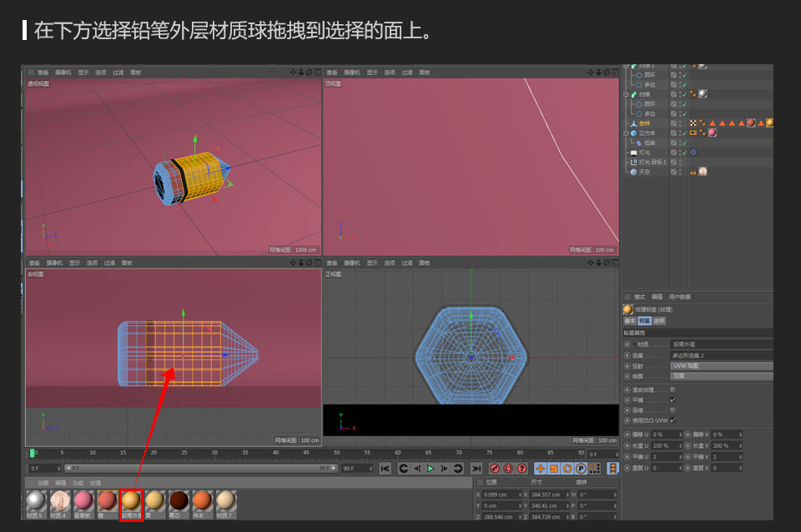This screenshot has width=801, height=532.
Task: Select an orange triangle selection tag on 放样
Action: pyautogui.click(x=713, y=122)
